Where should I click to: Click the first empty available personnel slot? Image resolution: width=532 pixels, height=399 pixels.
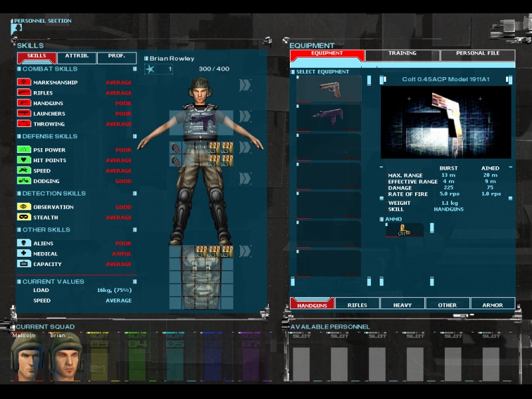302,359
